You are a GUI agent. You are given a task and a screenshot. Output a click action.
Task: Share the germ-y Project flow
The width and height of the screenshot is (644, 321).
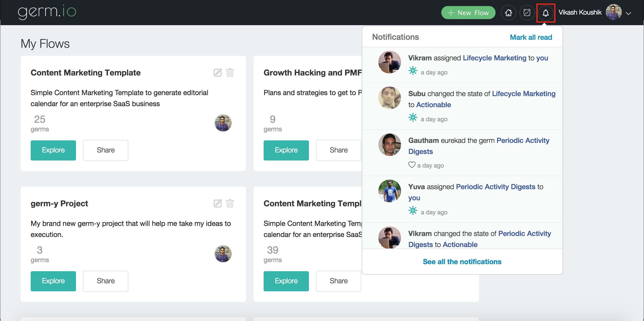106,281
